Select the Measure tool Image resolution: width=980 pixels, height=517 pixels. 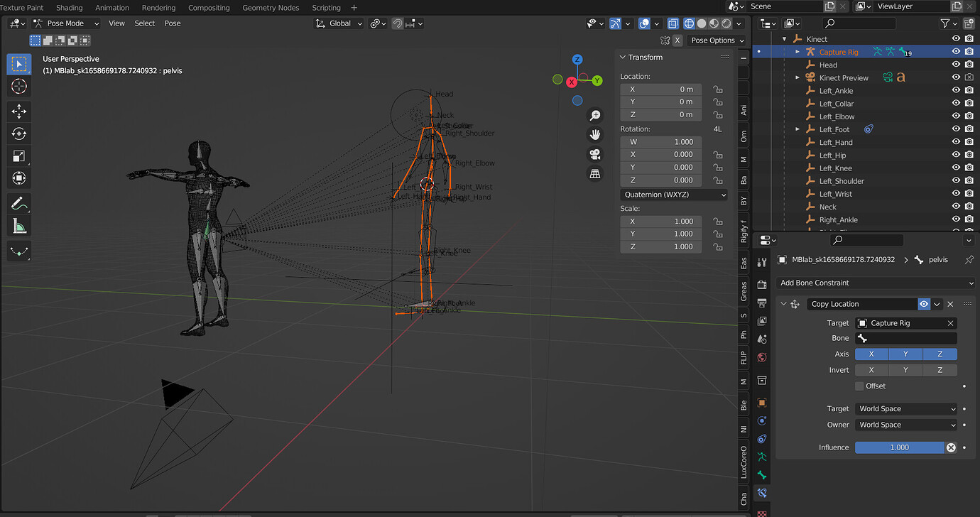19,227
